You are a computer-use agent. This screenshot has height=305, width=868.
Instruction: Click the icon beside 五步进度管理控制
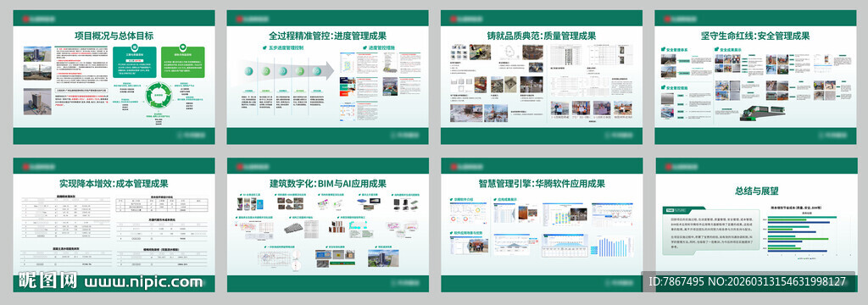point(265,48)
